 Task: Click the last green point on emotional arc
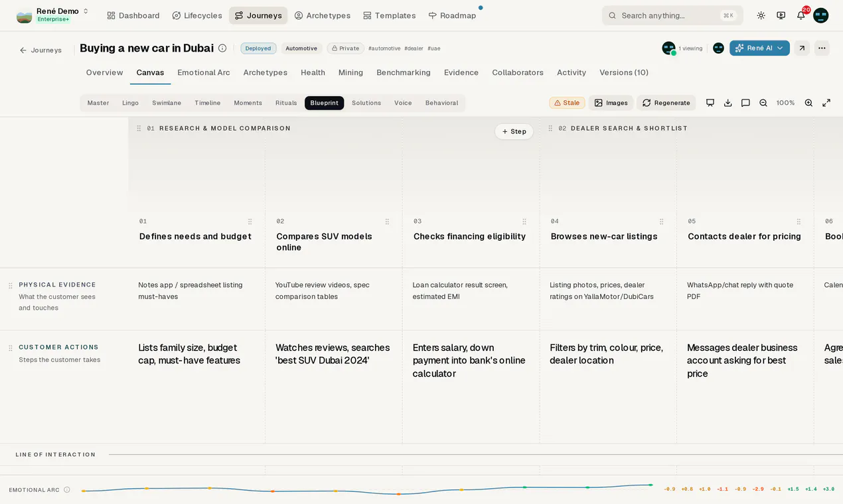[x=651, y=485]
